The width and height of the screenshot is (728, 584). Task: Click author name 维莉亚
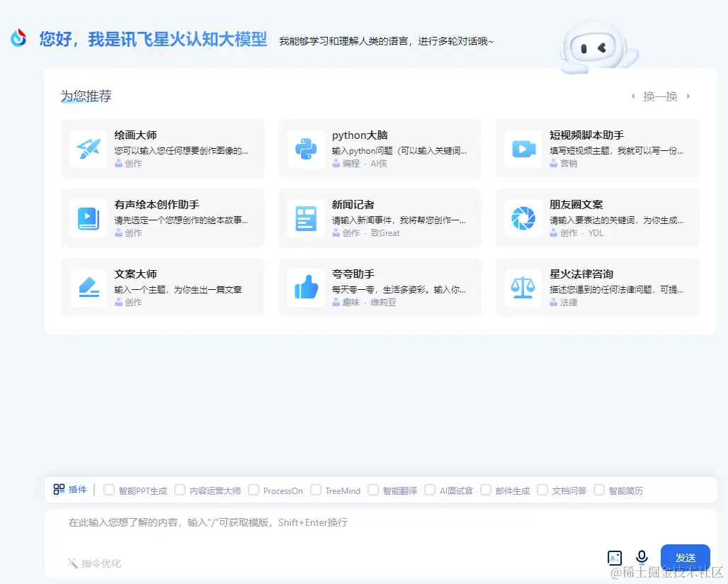384,303
